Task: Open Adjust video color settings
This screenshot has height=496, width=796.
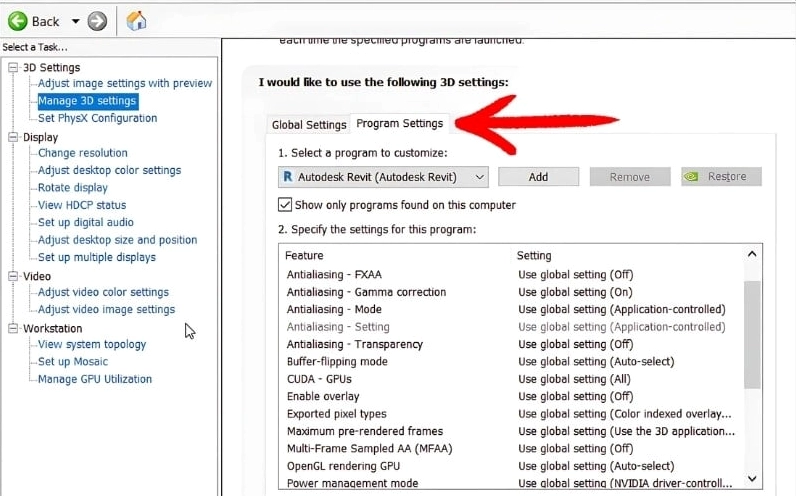Action: pyautogui.click(x=103, y=292)
